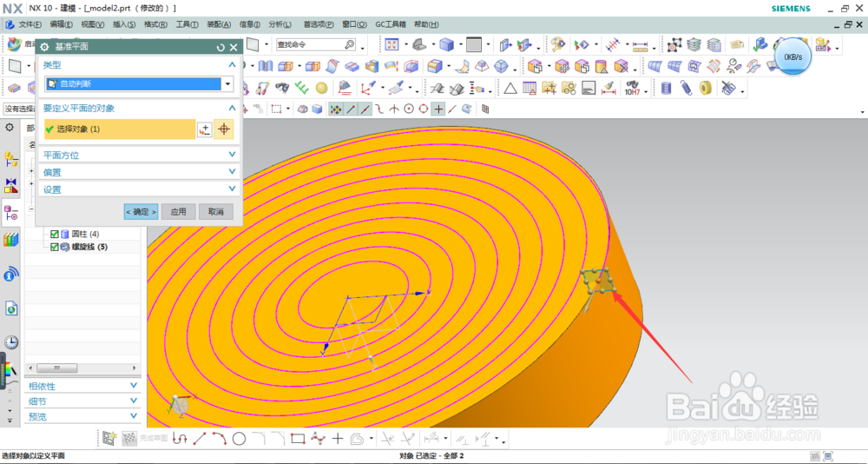Click the line tool in sketch toolbar

click(200, 439)
